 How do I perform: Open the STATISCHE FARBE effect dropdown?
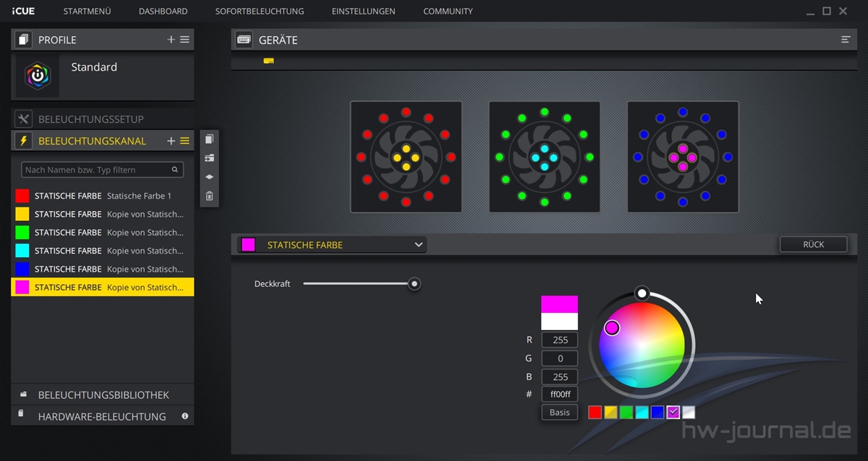pos(332,245)
